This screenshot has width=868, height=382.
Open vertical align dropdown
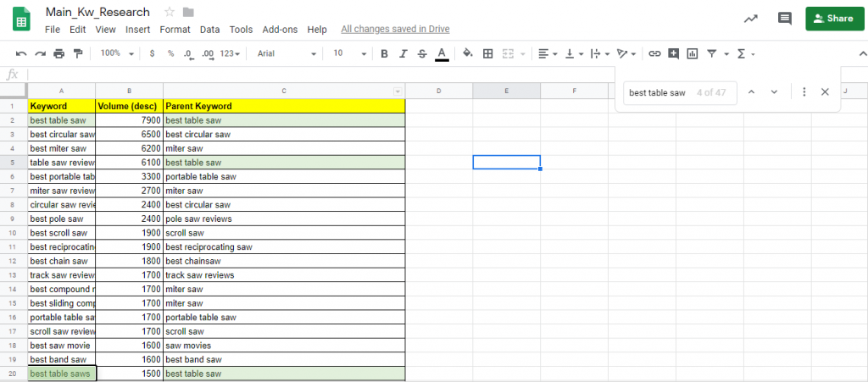[x=574, y=53]
